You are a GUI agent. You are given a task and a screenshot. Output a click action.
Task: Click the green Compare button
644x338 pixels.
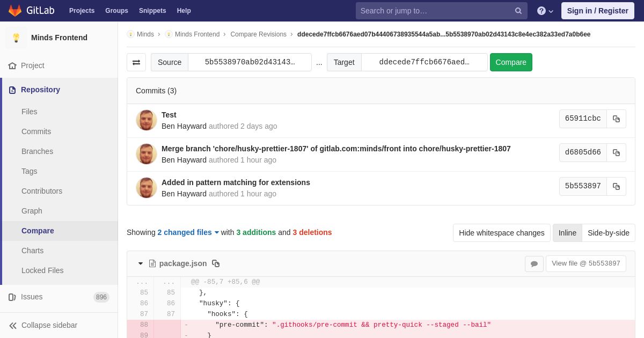coord(511,62)
